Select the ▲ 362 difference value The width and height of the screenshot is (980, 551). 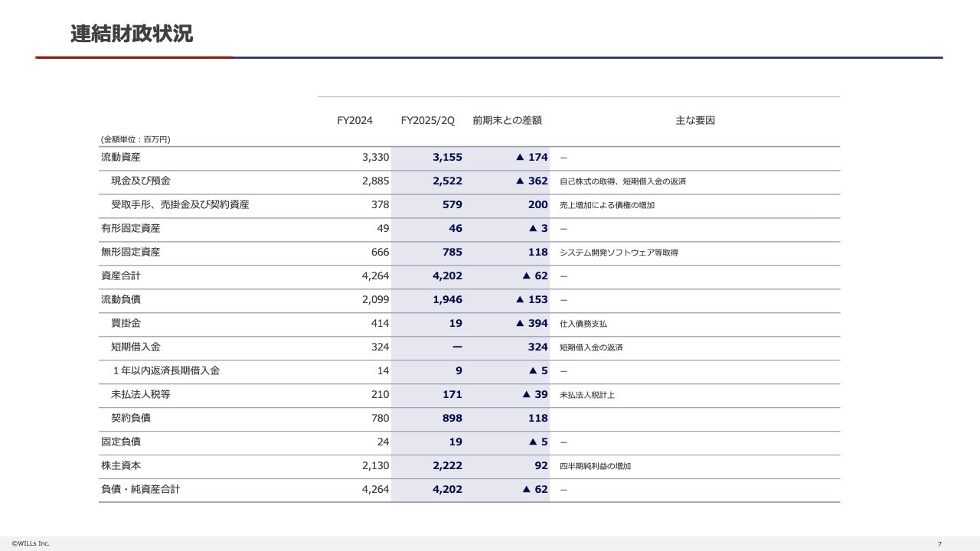(532, 181)
